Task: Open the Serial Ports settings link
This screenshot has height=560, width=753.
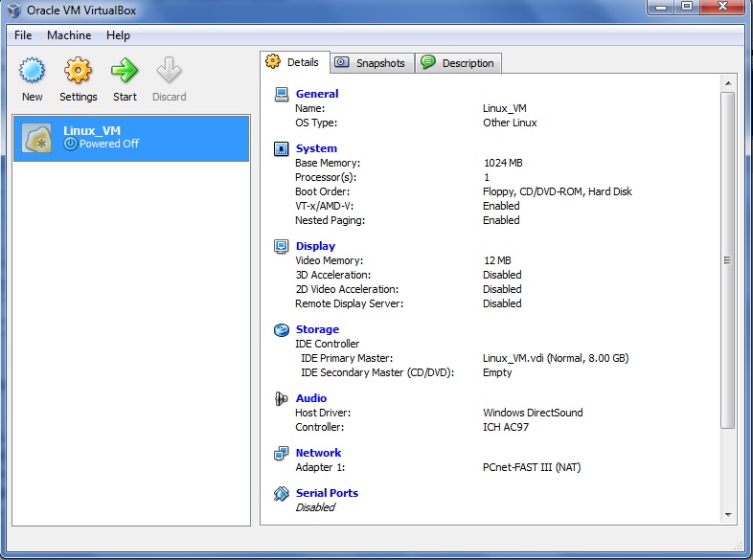Action: [x=327, y=493]
